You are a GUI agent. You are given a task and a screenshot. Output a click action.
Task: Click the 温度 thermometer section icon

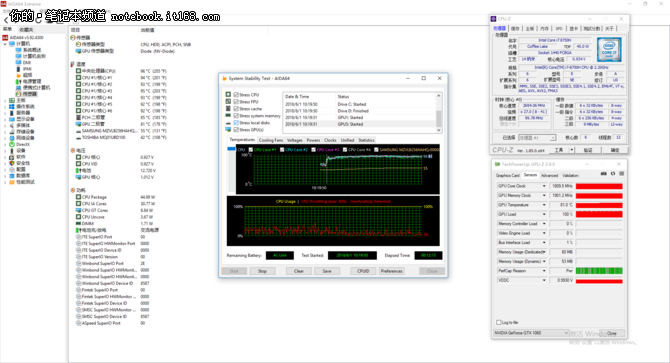click(73, 64)
